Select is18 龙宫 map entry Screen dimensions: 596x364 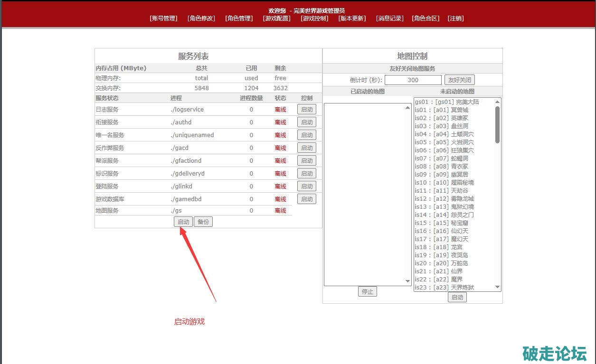point(438,247)
